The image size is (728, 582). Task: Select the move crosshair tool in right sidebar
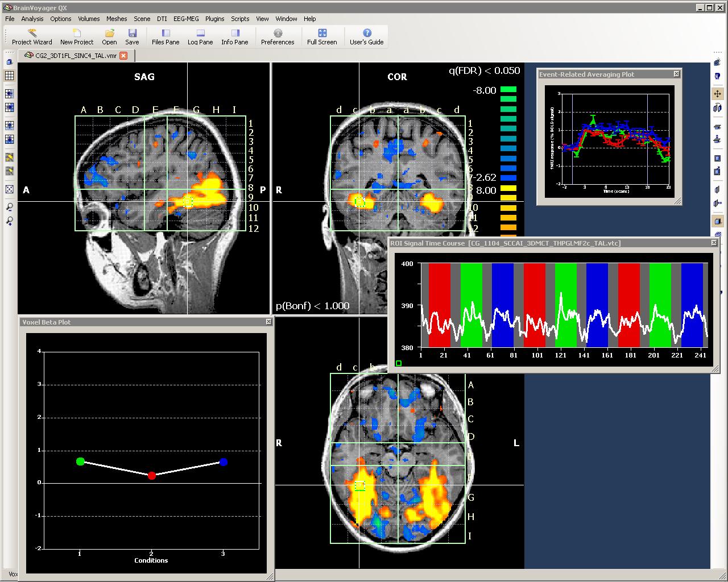[717, 94]
